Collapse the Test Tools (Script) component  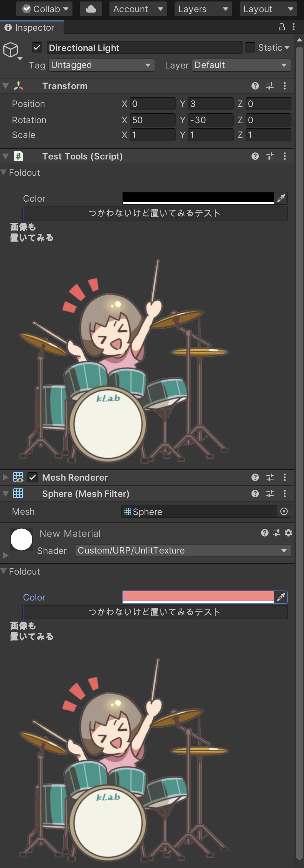(x=6, y=156)
